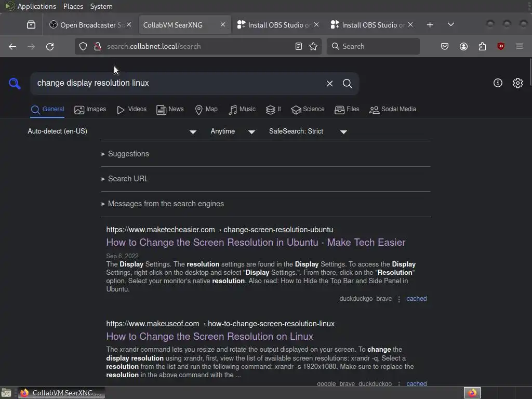Click the insecure connection padlock icon
This screenshot has width=532, height=399.
pyautogui.click(x=98, y=46)
